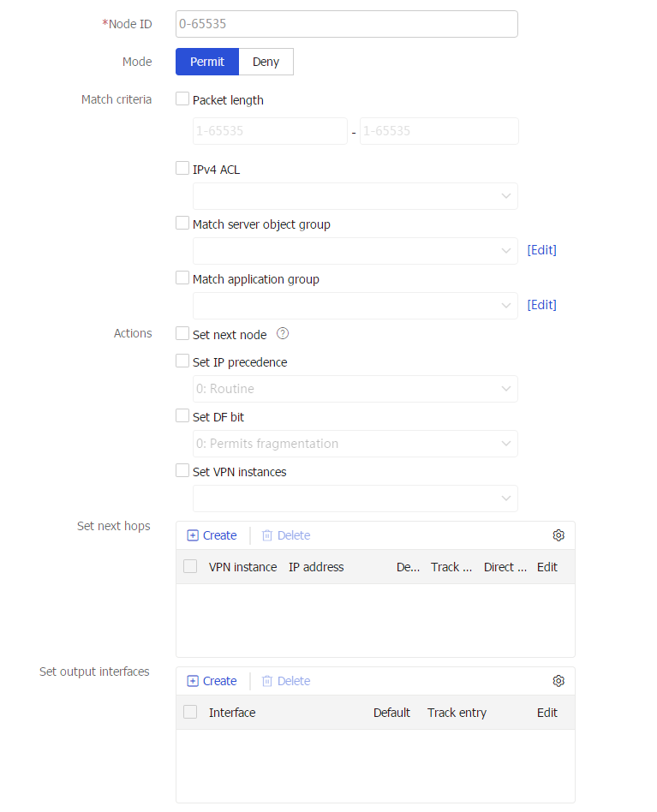Click Edit next to Match application group
This screenshot has height=812, width=657.
click(541, 304)
